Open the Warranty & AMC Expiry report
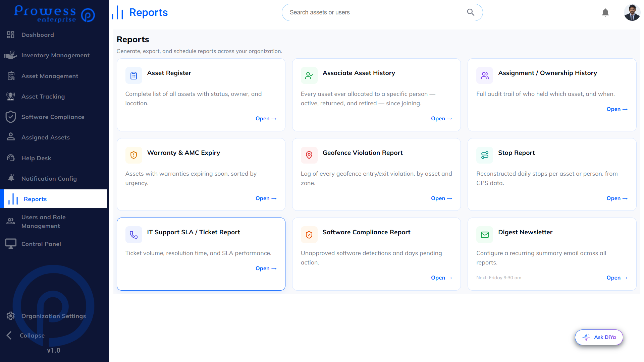 [x=266, y=198]
